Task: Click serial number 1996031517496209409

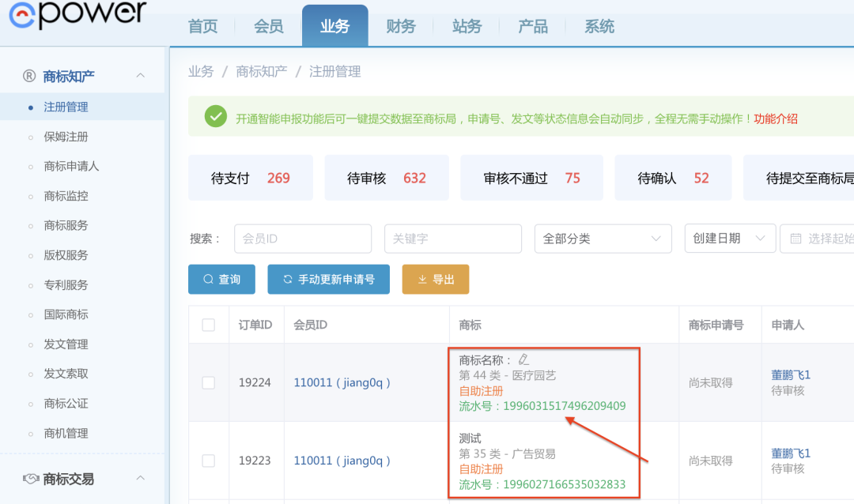Action: point(565,406)
